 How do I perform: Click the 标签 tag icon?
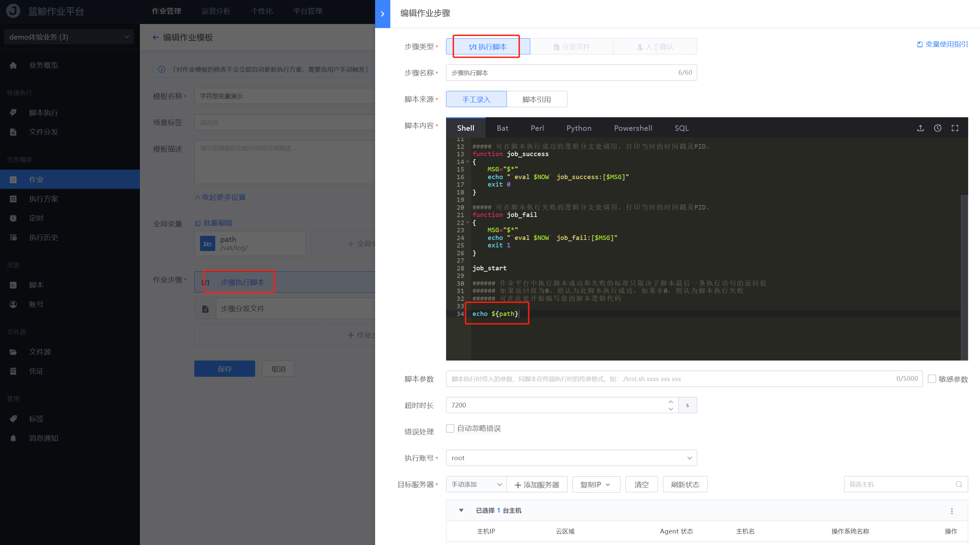tap(13, 419)
